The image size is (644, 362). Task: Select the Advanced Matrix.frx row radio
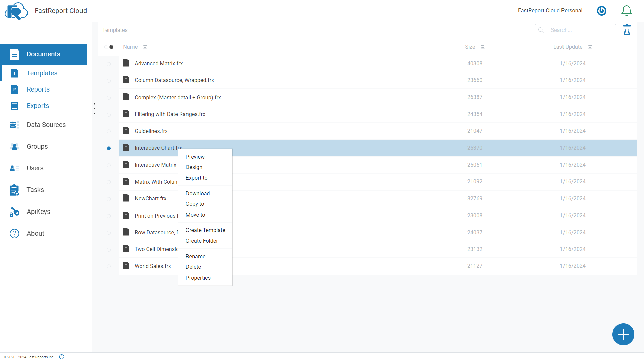[109, 64]
